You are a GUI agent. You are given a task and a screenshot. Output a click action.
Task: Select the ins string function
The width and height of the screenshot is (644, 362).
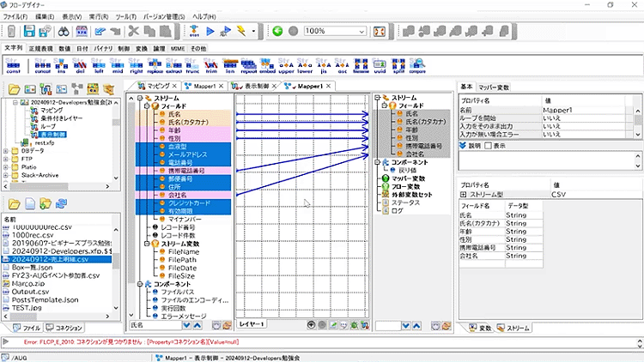point(61,66)
